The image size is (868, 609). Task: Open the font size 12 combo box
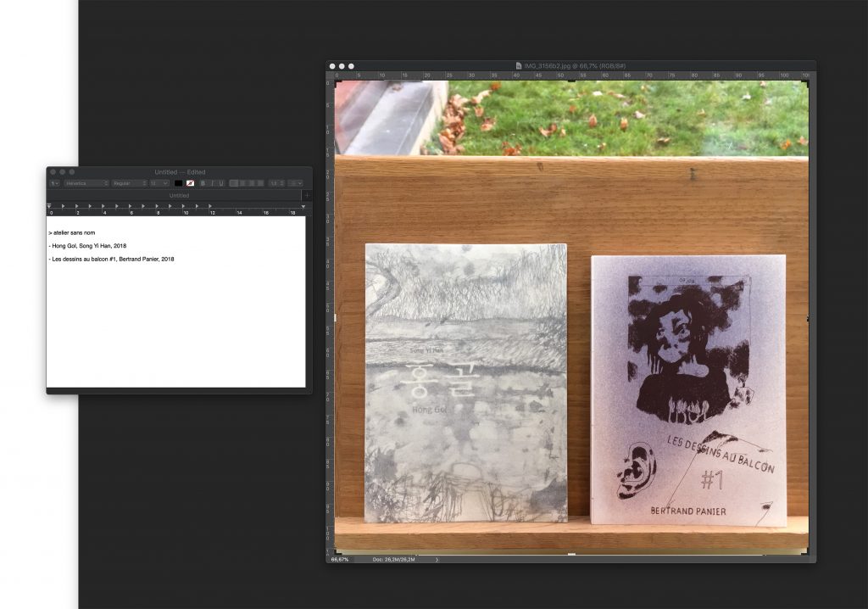pyautogui.click(x=159, y=183)
